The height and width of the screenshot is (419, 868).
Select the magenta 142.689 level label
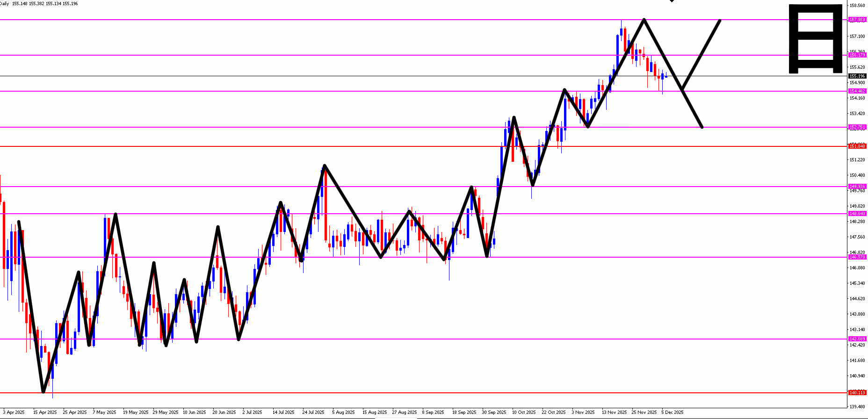(x=857, y=339)
